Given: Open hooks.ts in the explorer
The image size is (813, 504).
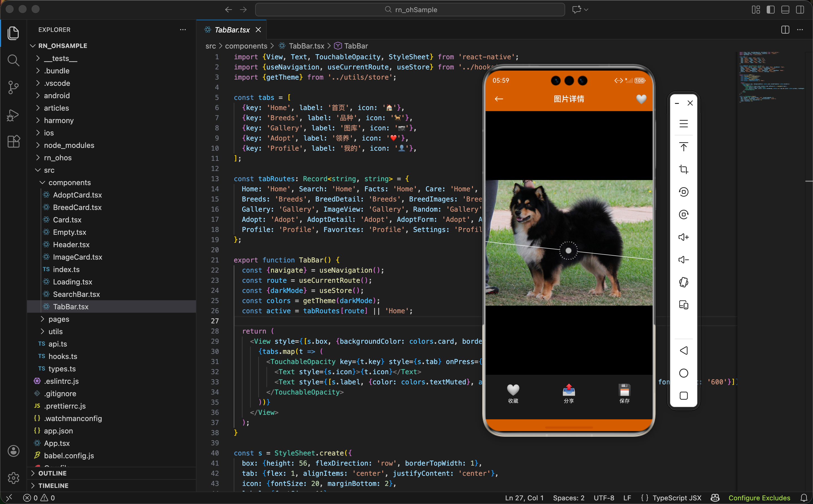Looking at the screenshot, I should point(63,356).
